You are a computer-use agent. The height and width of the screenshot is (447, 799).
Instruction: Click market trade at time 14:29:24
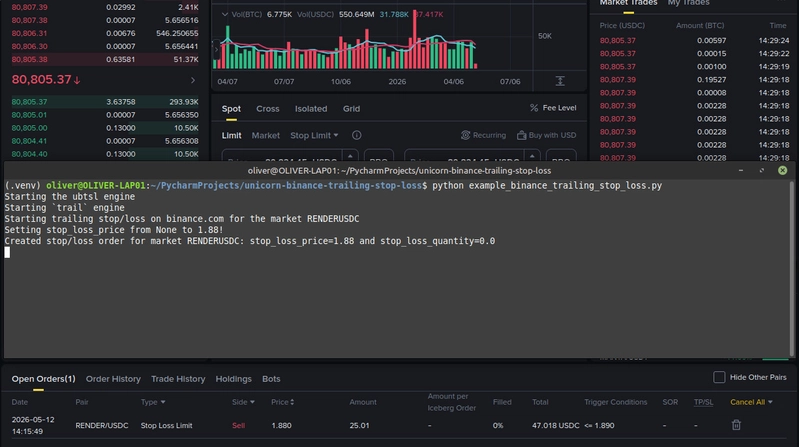pos(694,40)
